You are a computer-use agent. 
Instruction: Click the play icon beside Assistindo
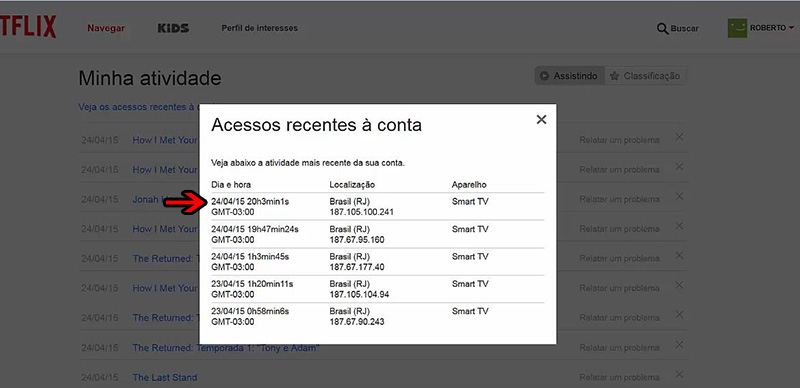544,76
